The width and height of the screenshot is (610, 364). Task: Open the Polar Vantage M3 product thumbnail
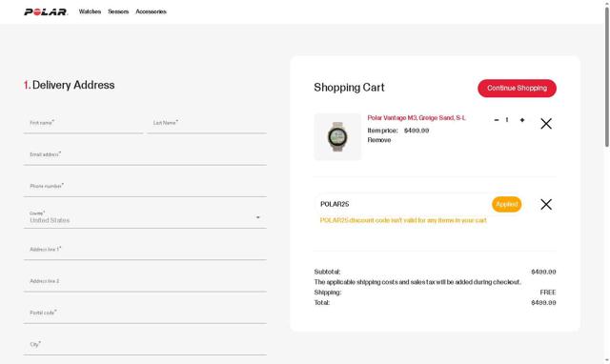click(337, 136)
